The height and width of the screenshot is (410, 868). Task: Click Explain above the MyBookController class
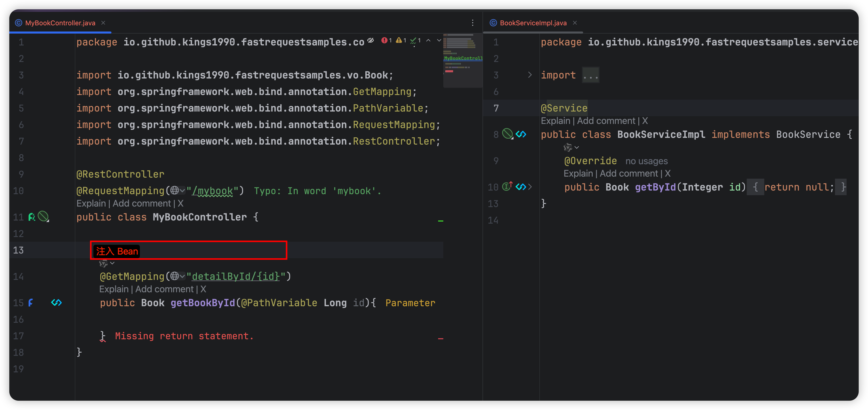tap(91, 203)
